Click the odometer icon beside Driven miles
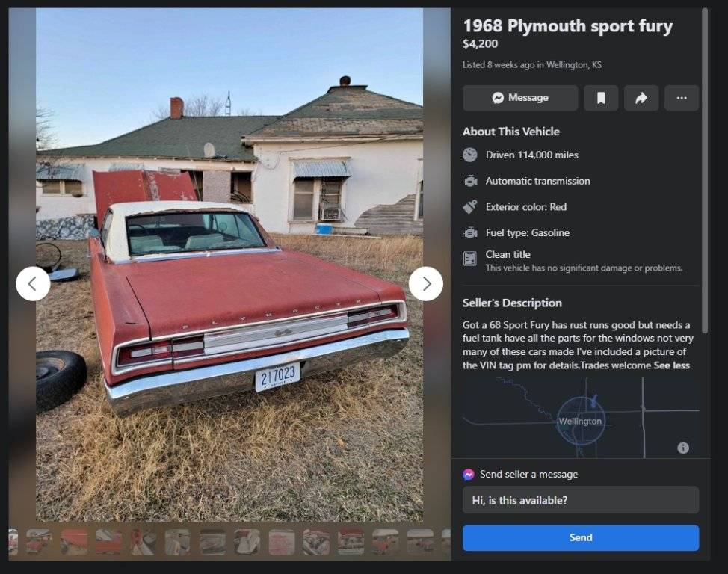 (x=470, y=155)
